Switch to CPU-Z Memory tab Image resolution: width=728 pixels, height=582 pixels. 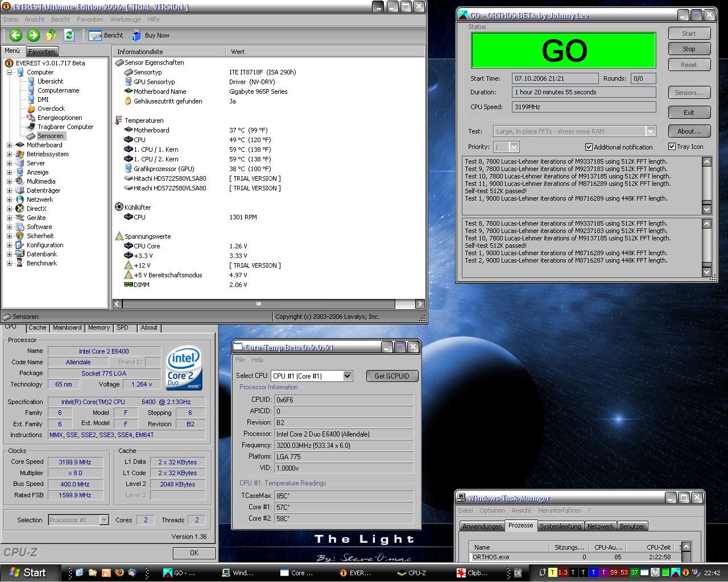pyautogui.click(x=99, y=328)
